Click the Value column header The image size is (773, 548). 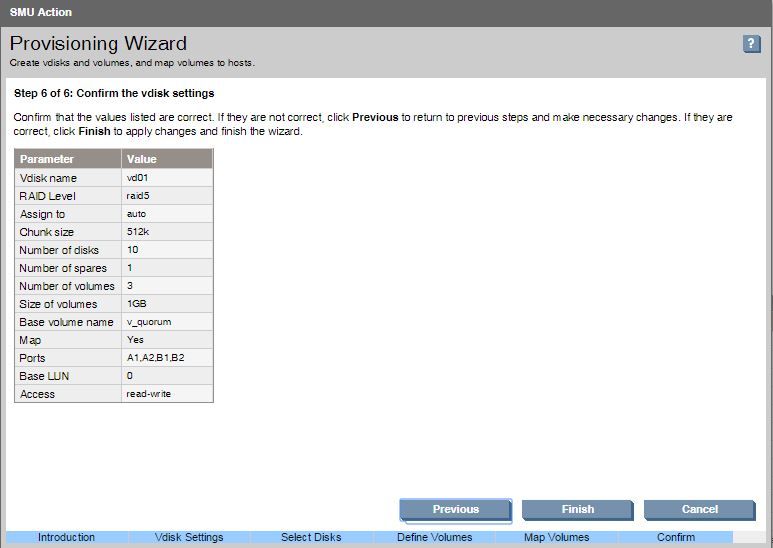[x=167, y=159]
